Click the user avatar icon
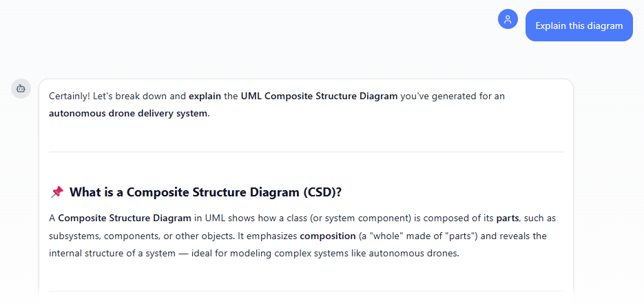The width and height of the screenshot is (644, 306). pos(508,19)
